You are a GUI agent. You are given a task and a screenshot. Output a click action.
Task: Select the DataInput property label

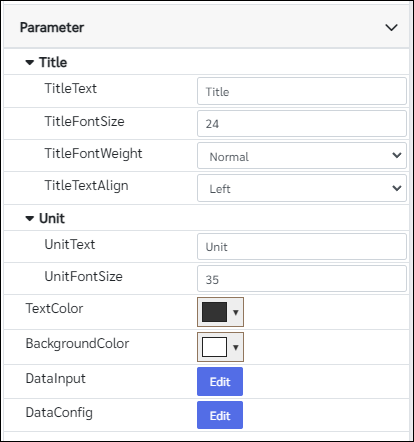56,379
